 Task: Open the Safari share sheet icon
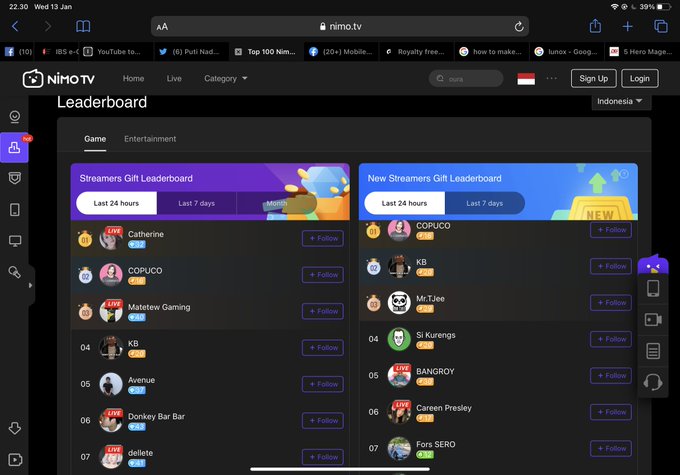click(x=595, y=26)
